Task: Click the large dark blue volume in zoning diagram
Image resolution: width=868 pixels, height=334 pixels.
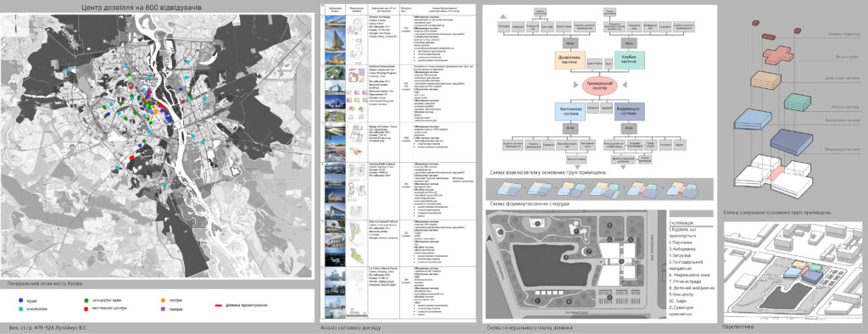Action: click(792, 142)
